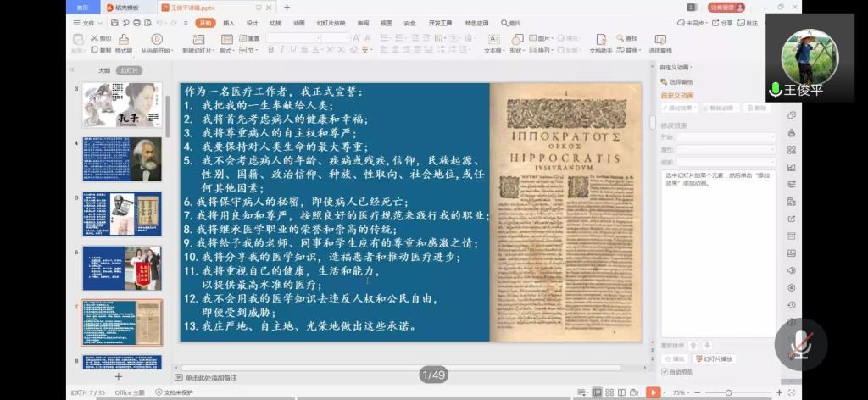The image size is (868, 400).
Task: Click the Reset (重置) icon
Action: pyautogui.click(x=242, y=38)
